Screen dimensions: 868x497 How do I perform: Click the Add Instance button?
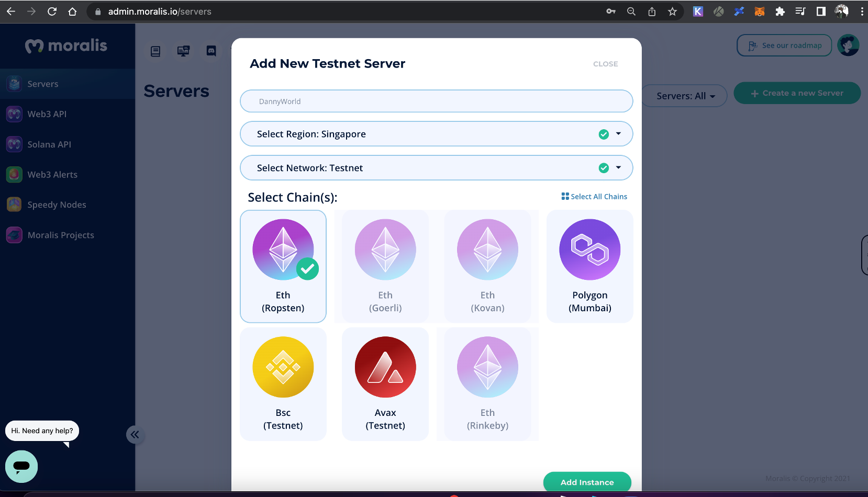pyautogui.click(x=587, y=482)
